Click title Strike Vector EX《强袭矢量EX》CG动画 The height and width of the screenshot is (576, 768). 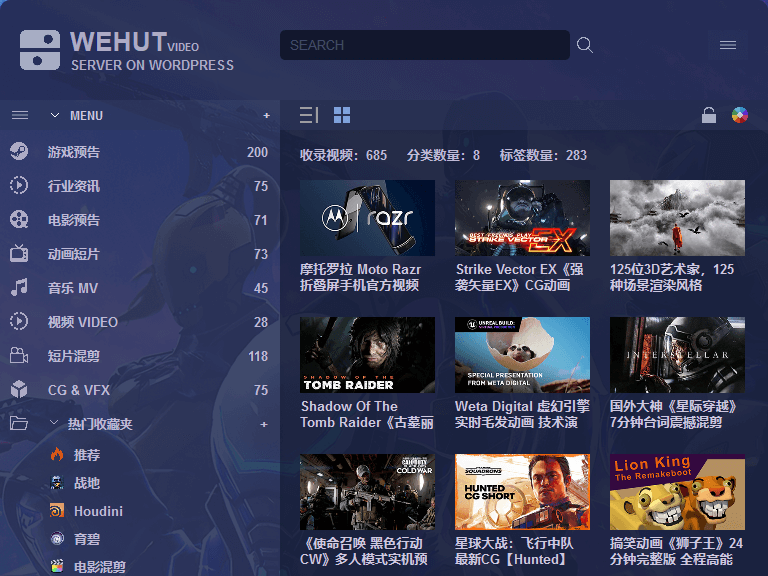click(519, 277)
